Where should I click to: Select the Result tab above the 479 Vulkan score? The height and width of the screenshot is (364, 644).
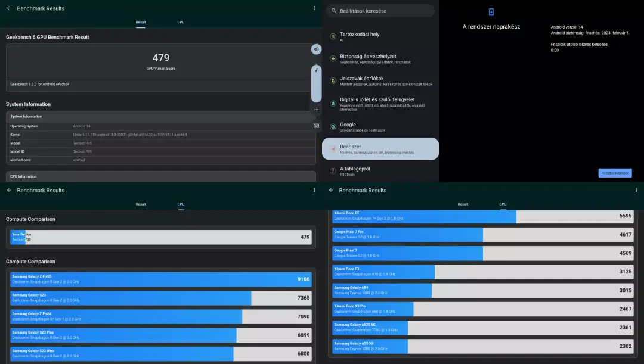(141, 22)
